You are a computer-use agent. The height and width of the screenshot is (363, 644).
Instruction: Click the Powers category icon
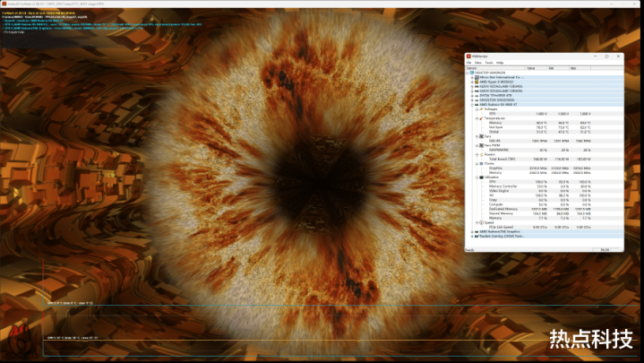(481, 154)
